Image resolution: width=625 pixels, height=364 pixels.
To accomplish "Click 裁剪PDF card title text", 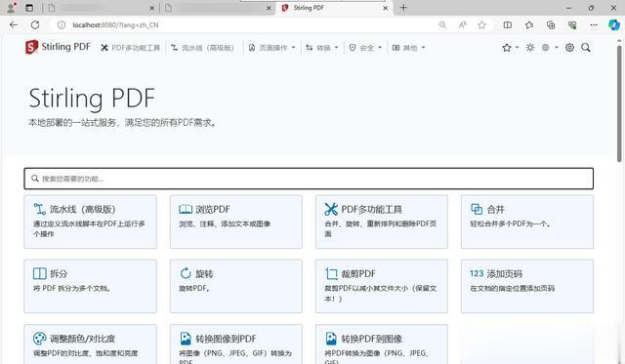I will click(358, 274).
